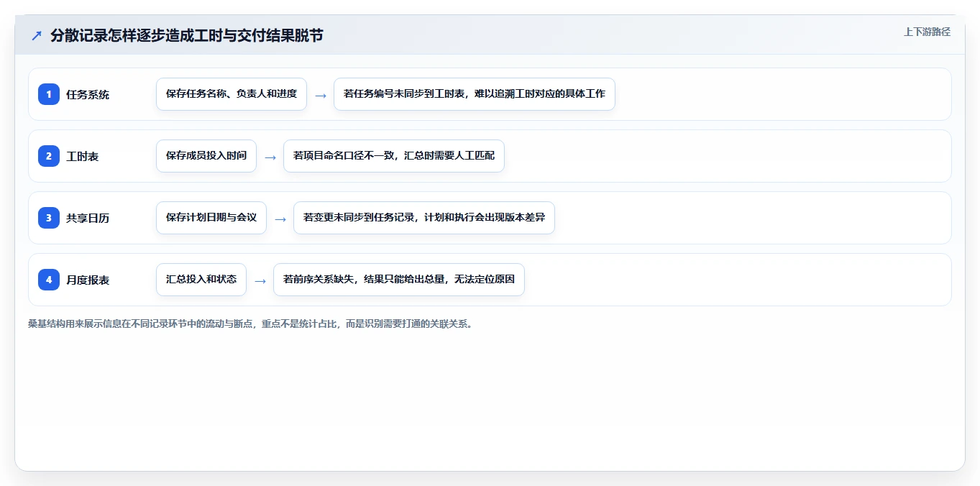980x486 pixels.
Task: Click the numbered badge 3 for 共享日历
Action: coord(49,218)
